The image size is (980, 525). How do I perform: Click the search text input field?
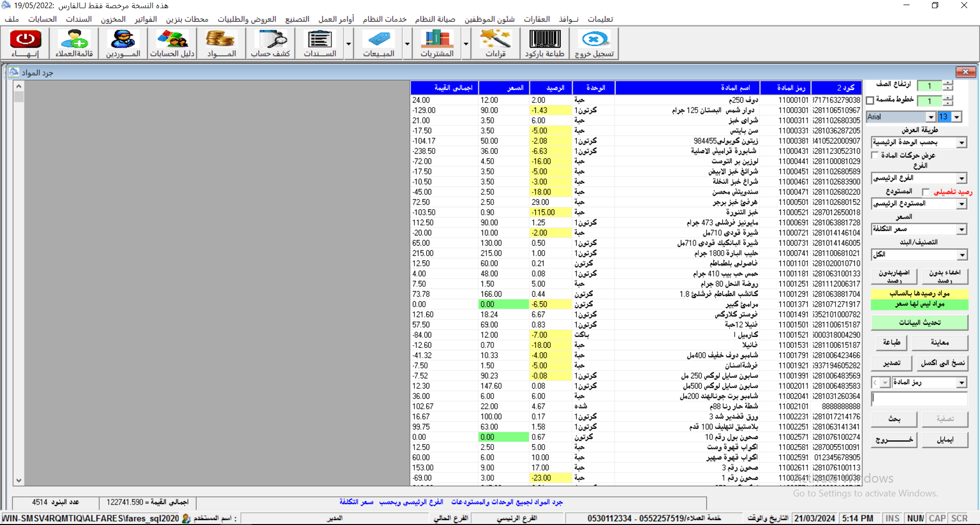pos(919,399)
